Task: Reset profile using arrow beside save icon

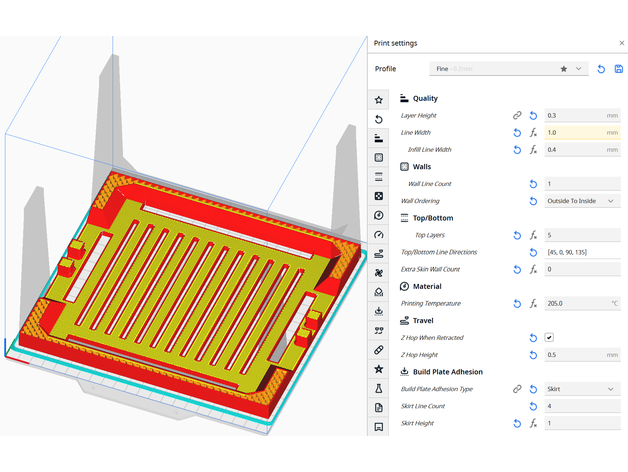Action: [x=601, y=69]
